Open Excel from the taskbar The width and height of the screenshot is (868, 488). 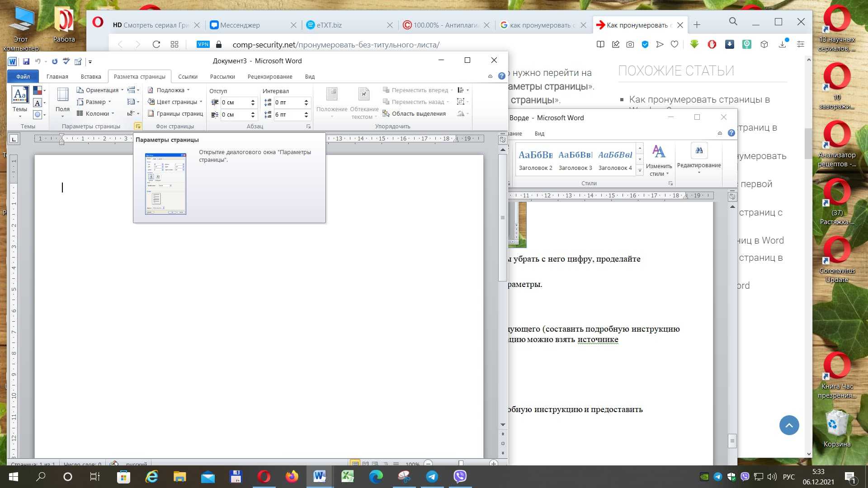click(x=348, y=477)
